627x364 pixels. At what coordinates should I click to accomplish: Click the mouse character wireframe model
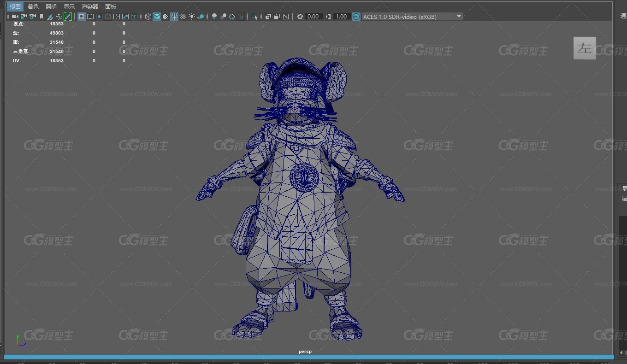pyautogui.click(x=301, y=199)
